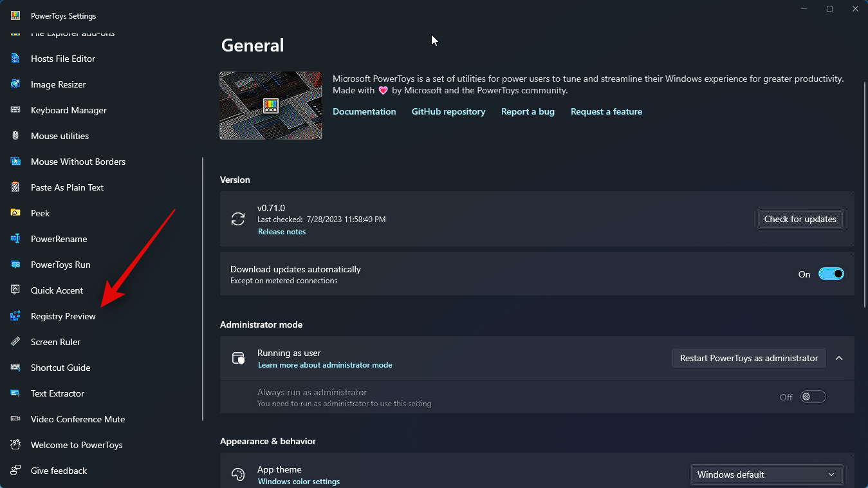Click the Download updates automatically label
The image size is (868, 488).
point(295,269)
